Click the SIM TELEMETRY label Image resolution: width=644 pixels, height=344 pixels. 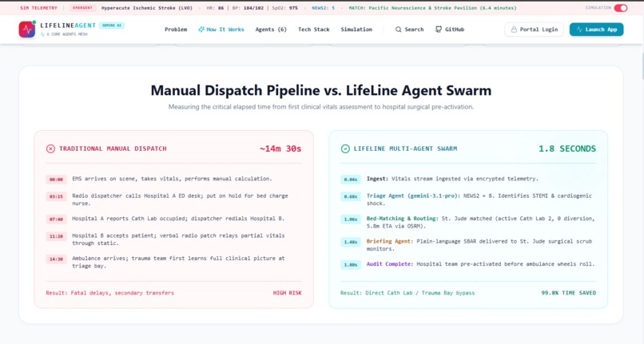[x=38, y=8]
